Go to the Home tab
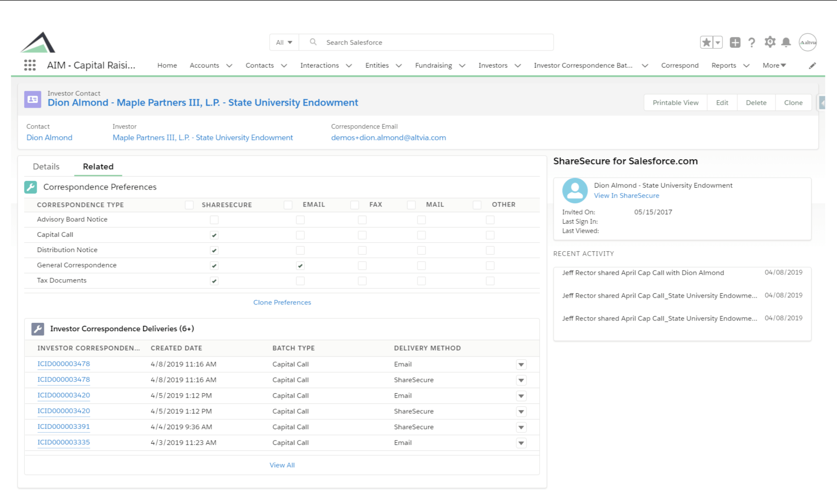 pos(167,65)
